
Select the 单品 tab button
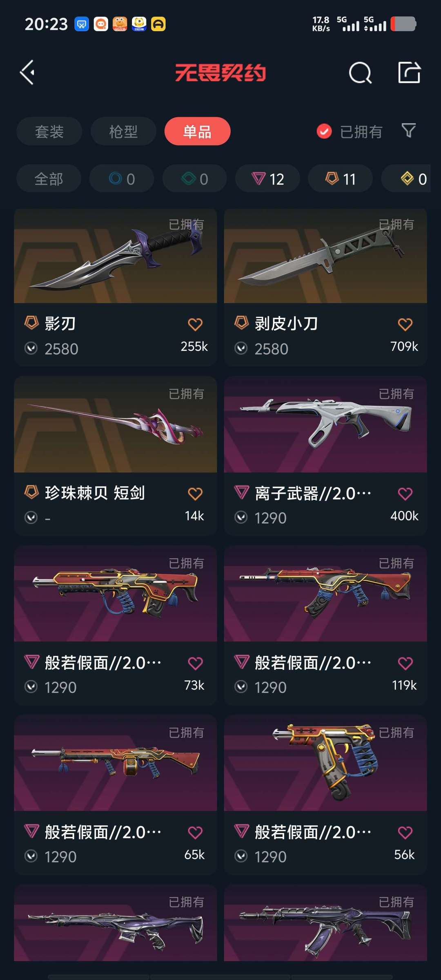tap(198, 131)
